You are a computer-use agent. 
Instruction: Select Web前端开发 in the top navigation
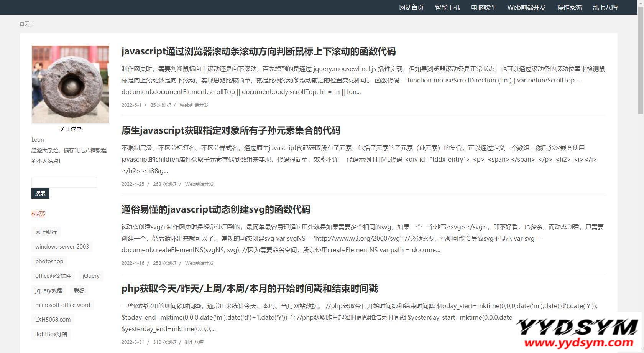coord(526,7)
